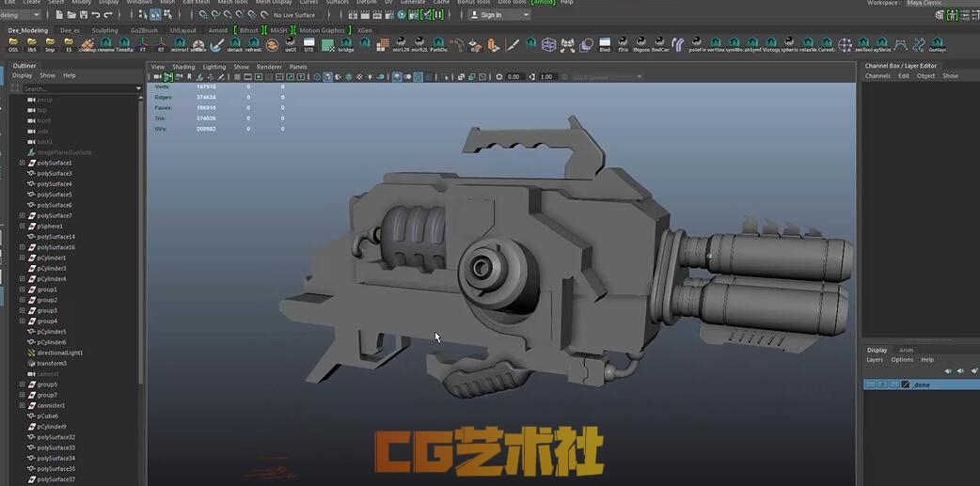
Task: Click the Gunlayc shelf icon
Action: pos(938,44)
